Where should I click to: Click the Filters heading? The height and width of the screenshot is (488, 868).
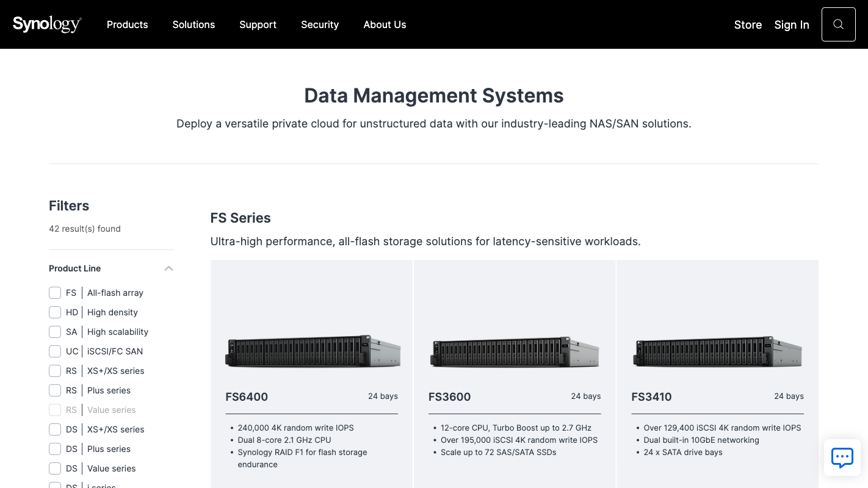pyautogui.click(x=69, y=206)
